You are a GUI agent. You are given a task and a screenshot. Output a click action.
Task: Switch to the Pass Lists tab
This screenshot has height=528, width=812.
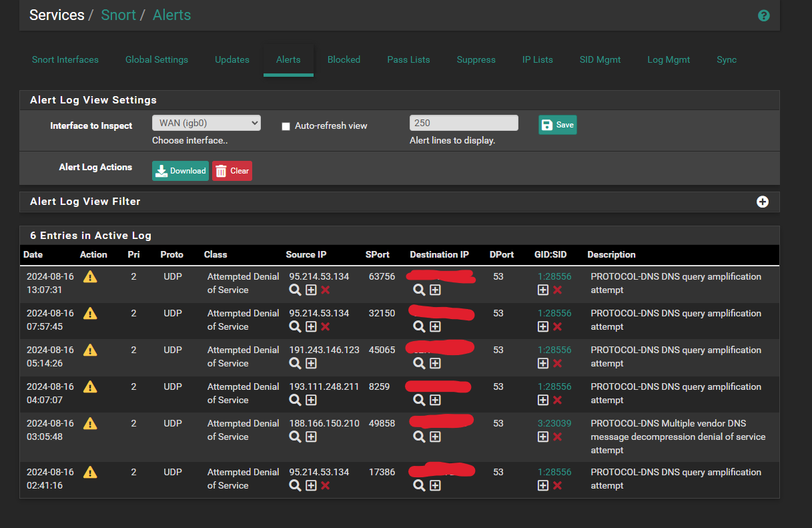[408, 59]
